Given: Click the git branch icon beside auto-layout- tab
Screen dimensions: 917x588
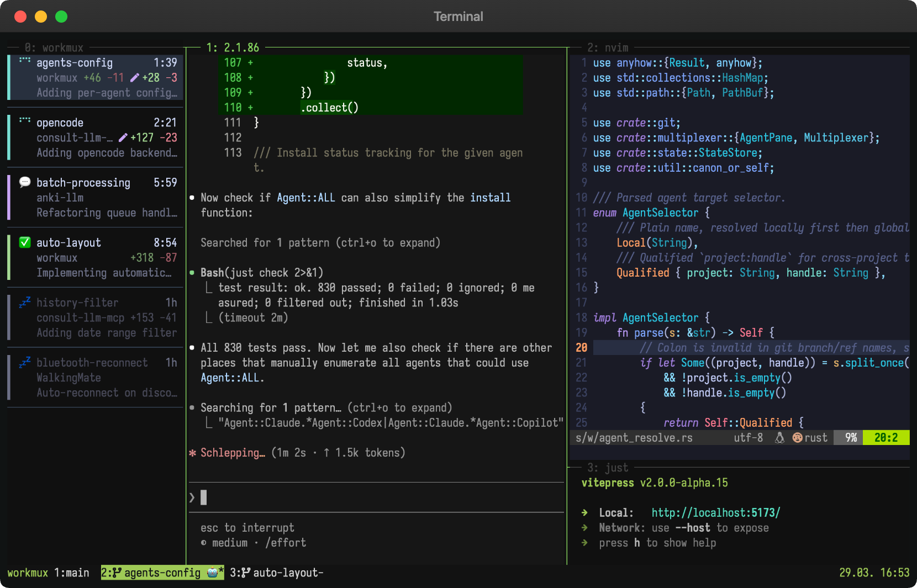Looking at the screenshot, I should 245,573.
